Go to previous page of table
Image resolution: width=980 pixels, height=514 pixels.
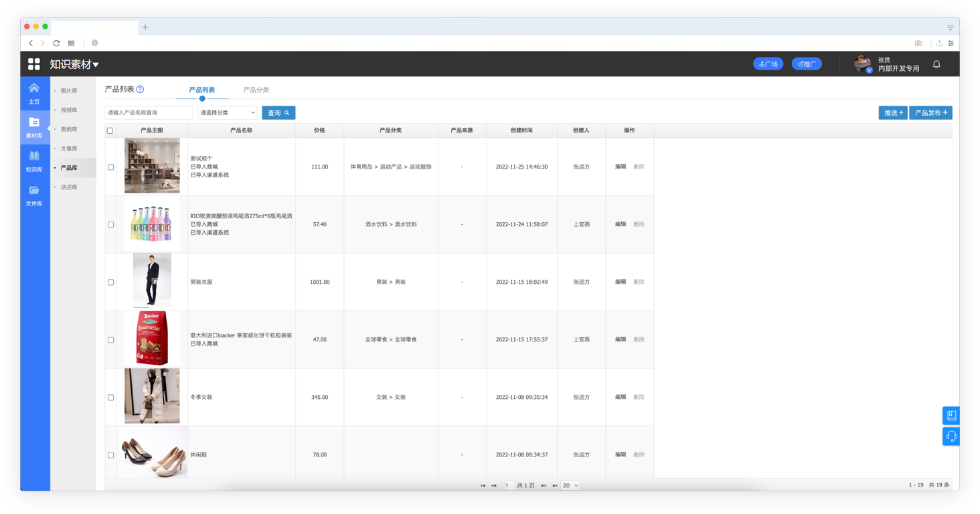(x=494, y=486)
